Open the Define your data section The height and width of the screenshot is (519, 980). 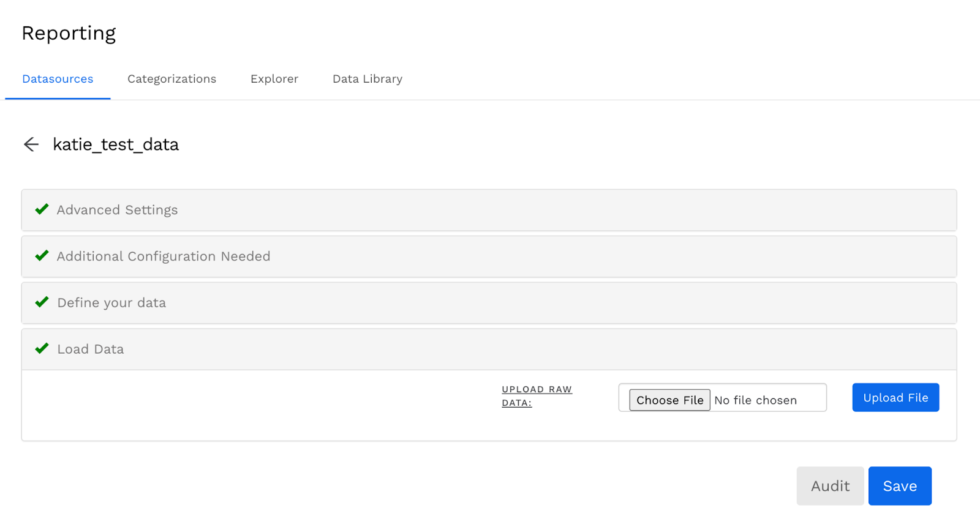(x=111, y=303)
